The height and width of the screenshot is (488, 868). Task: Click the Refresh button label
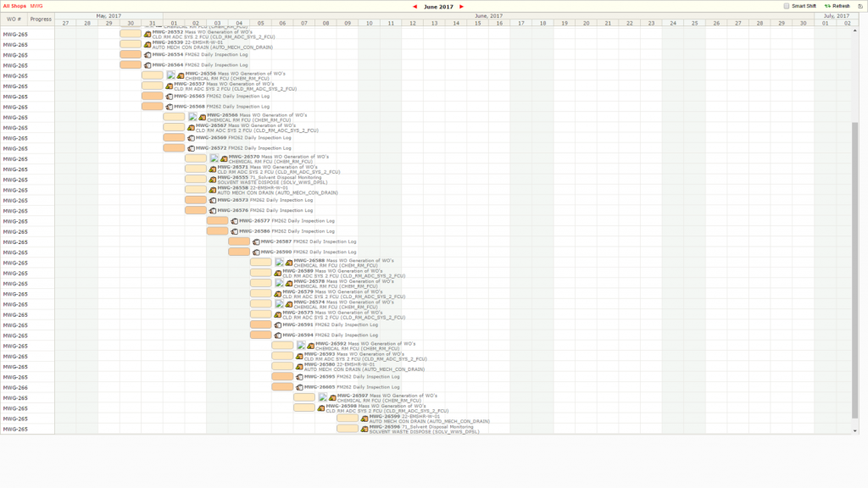841,6
